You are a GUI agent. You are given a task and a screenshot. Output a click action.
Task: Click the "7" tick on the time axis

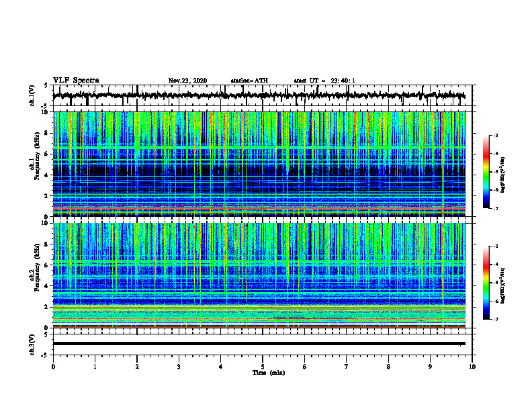tap(347, 367)
